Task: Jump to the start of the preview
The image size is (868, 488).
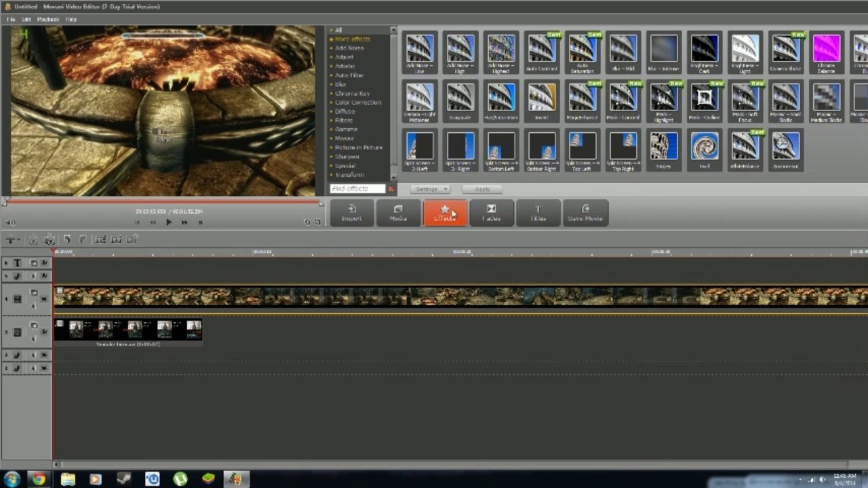Action: (138, 222)
